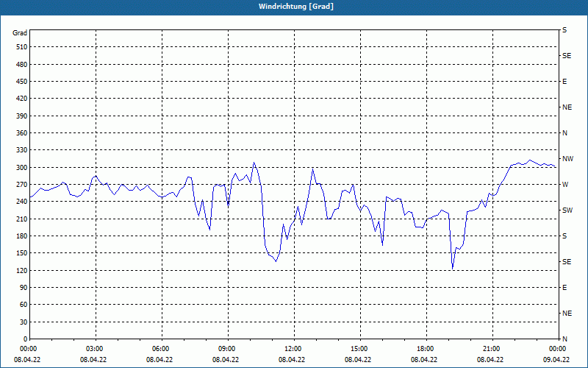
Task: Click the 03:00 time label
Action: coord(96,348)
